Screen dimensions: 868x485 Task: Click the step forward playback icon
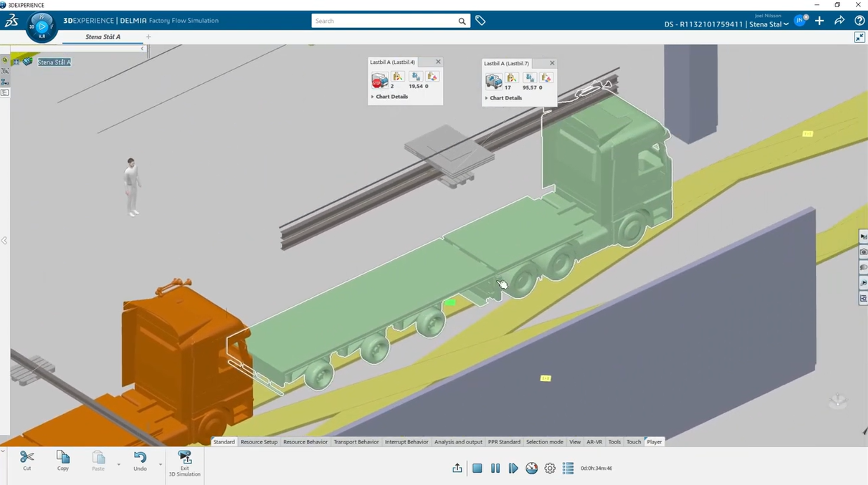click(513, 468)
